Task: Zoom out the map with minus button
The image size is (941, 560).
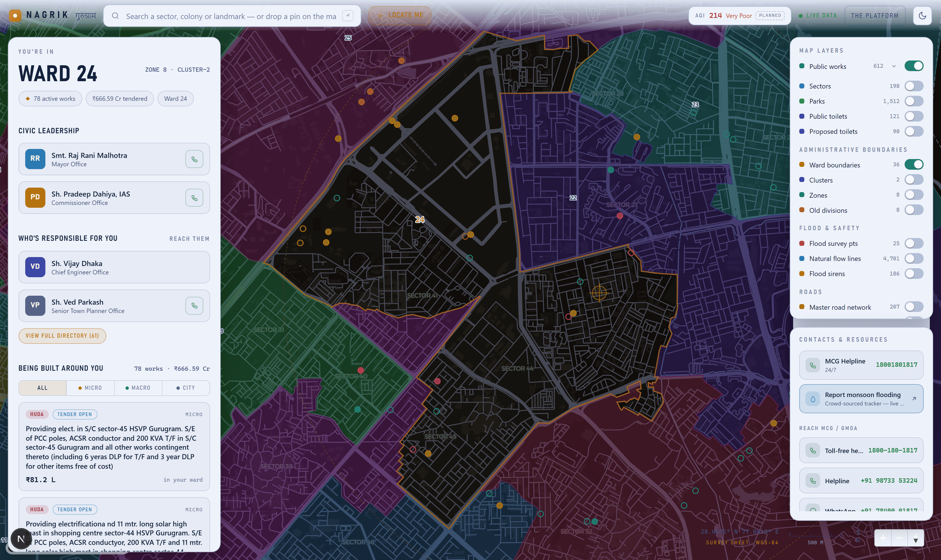Action: tap(899, 538)
